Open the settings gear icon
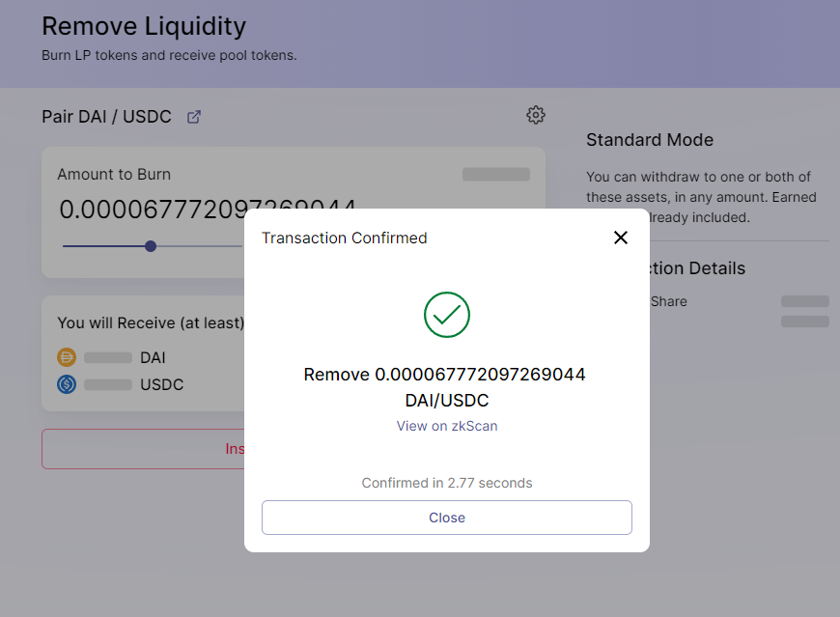Image resolution: width=840 pixels, height=617 pixels. pyautogui.click(x=535, y=115)
